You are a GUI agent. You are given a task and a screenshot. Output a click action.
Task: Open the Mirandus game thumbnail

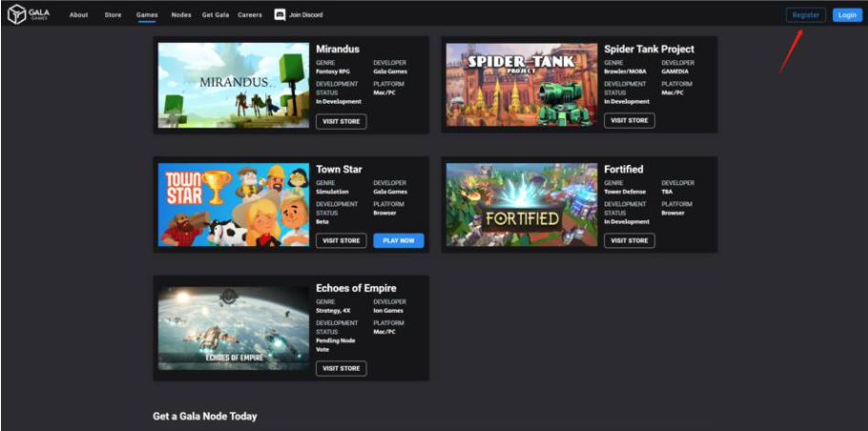pyautogui.click(x=234, y=85)
